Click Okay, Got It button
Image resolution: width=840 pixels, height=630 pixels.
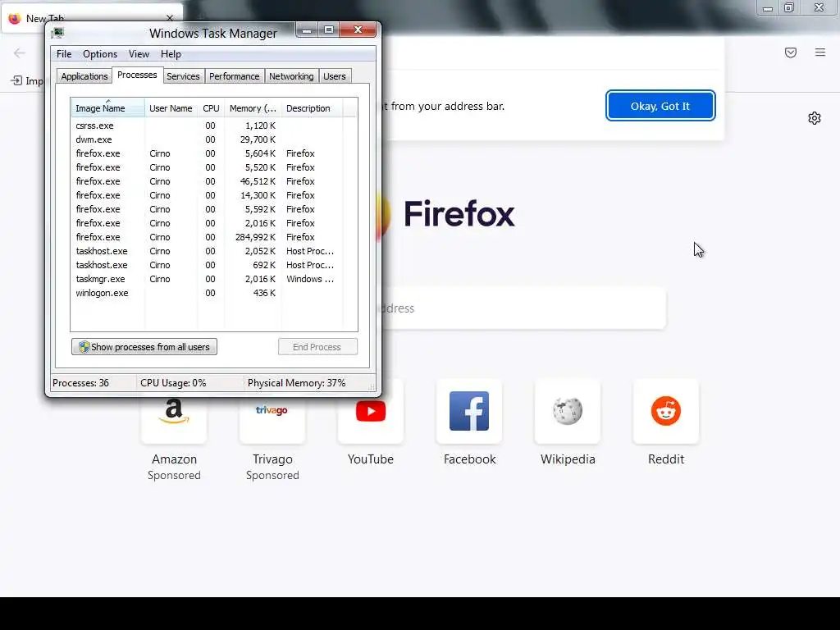660,106
